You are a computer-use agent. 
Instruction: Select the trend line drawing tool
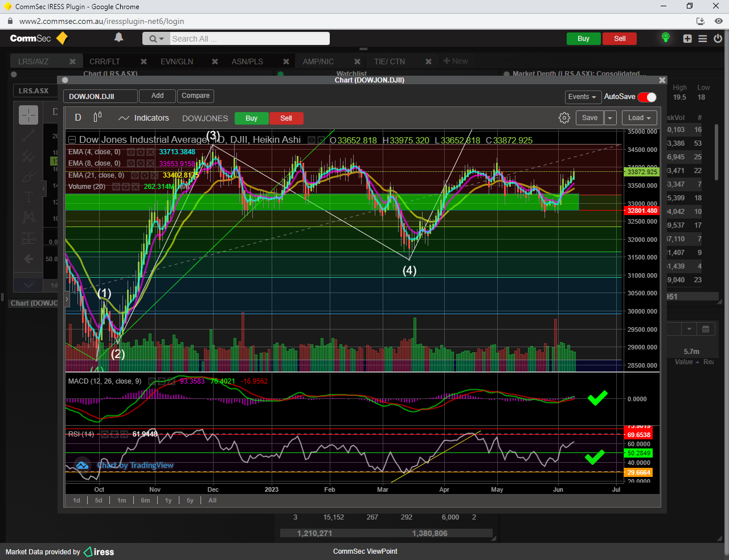[28, 135]
